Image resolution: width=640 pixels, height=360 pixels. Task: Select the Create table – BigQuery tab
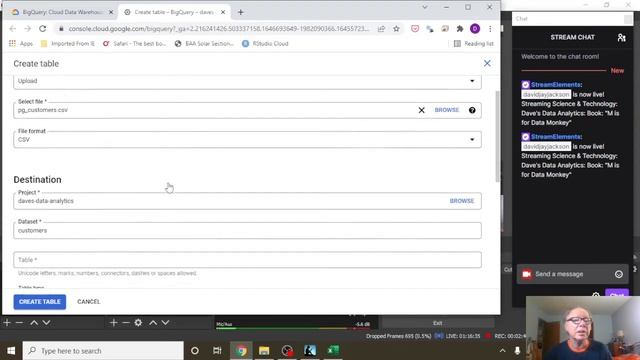tap(173, 12)
